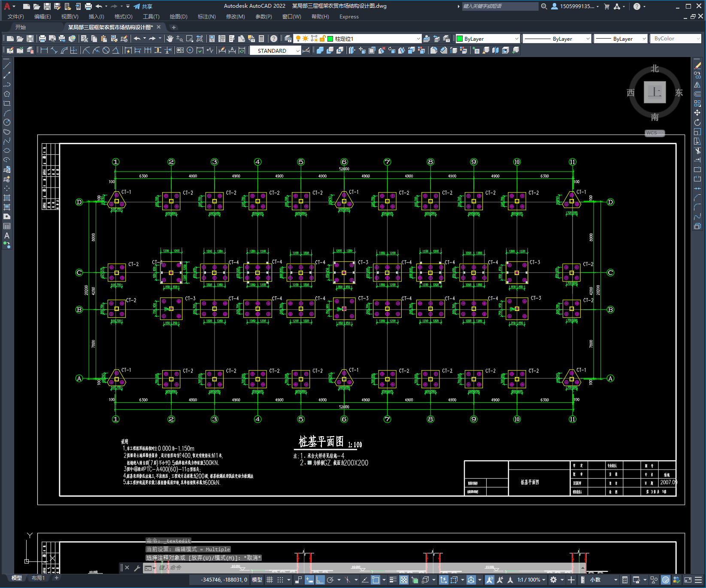Toggle snap mode in status bar
706x588 pixels.
pyautogui.click(x=280, y=580)
